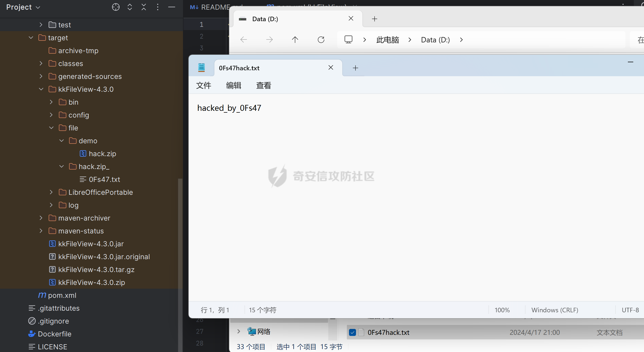Open Notepad 文件 menu
The height and width of the screenshot is (352, 644).
(204, 85)
